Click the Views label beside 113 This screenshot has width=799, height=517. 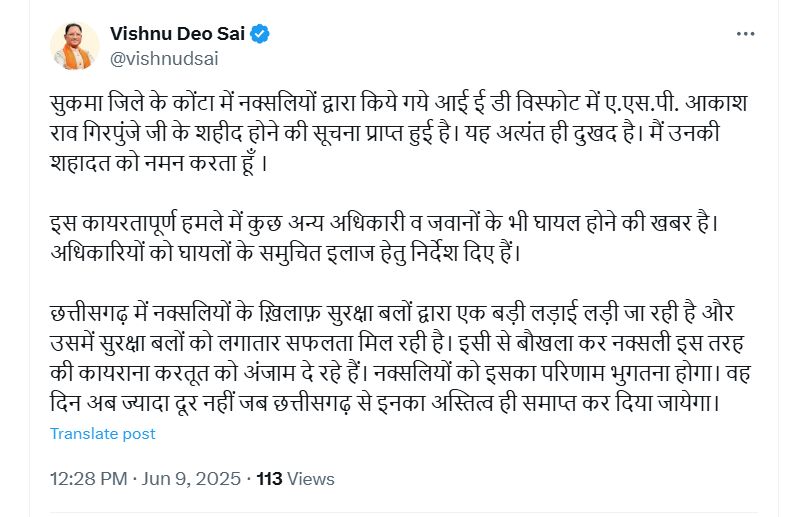(x=311, y=479)
